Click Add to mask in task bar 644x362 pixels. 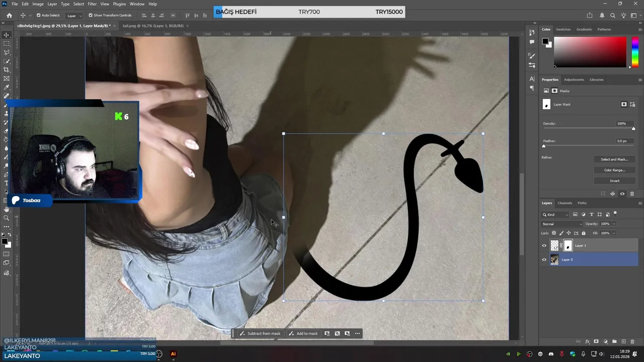tap(303, 333)
